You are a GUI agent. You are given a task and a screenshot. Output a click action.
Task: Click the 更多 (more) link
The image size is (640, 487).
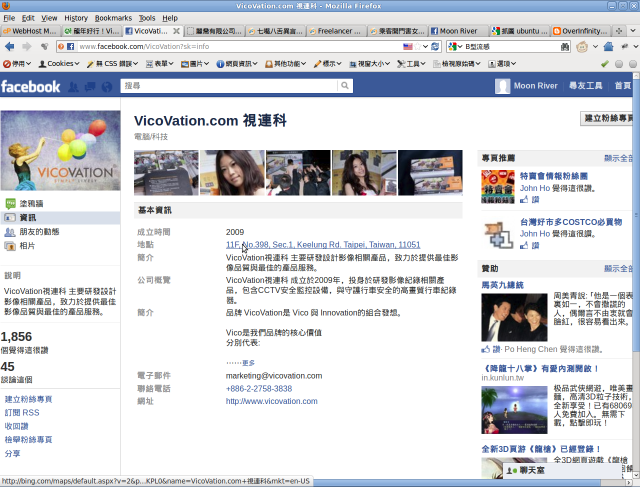248,363
